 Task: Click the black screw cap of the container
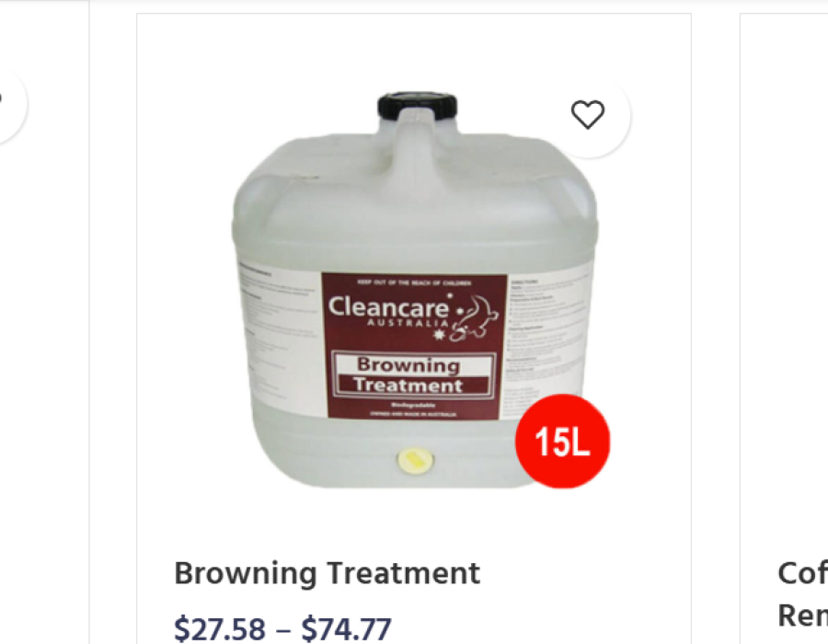[417, 105]
